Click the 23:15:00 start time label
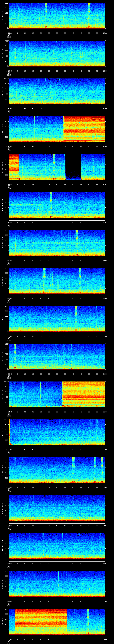Image resolution: width=114 pixels, height=644 pixels. click(9, 71)
